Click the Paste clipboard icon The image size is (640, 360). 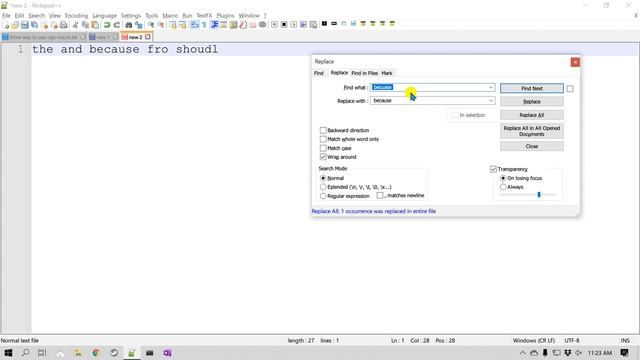pos(95,25)
